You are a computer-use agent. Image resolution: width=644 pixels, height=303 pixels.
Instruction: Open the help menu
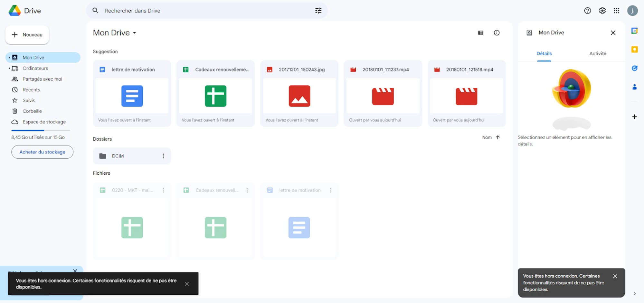coord(588,11)
